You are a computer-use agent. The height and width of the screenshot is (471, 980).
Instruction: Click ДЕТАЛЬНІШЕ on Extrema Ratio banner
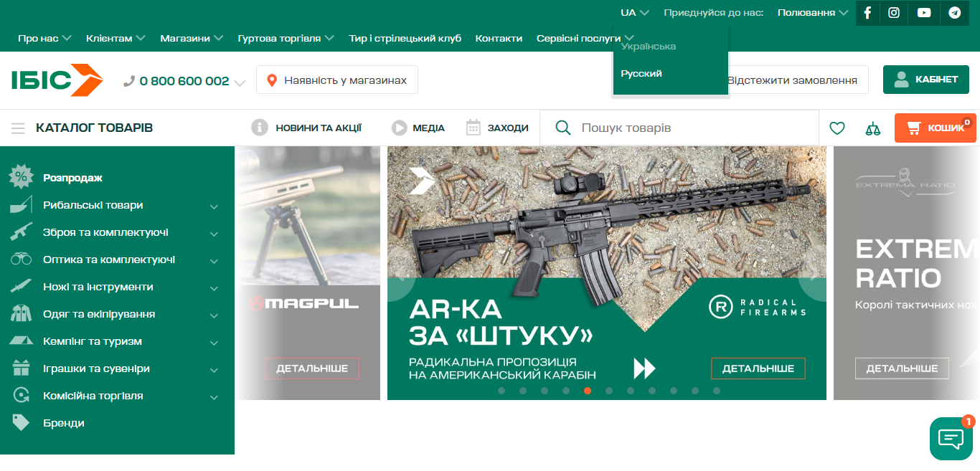[x=902, y=368]
